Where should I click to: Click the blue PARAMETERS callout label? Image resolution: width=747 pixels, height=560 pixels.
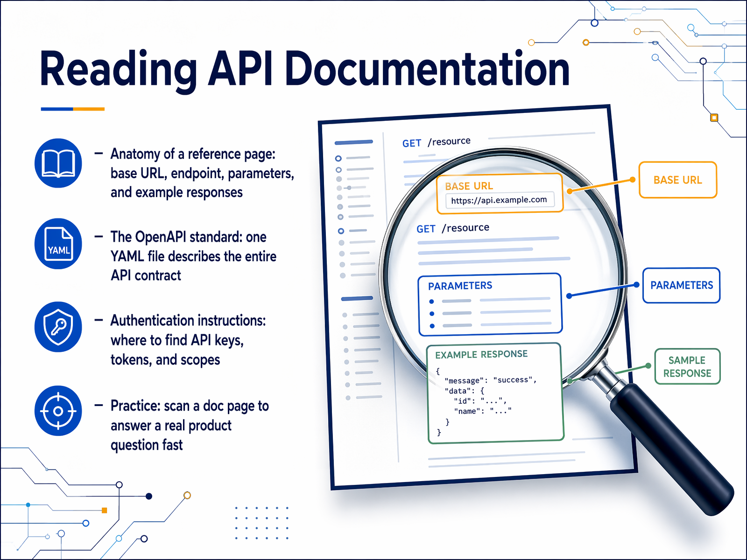click(682, 285)
